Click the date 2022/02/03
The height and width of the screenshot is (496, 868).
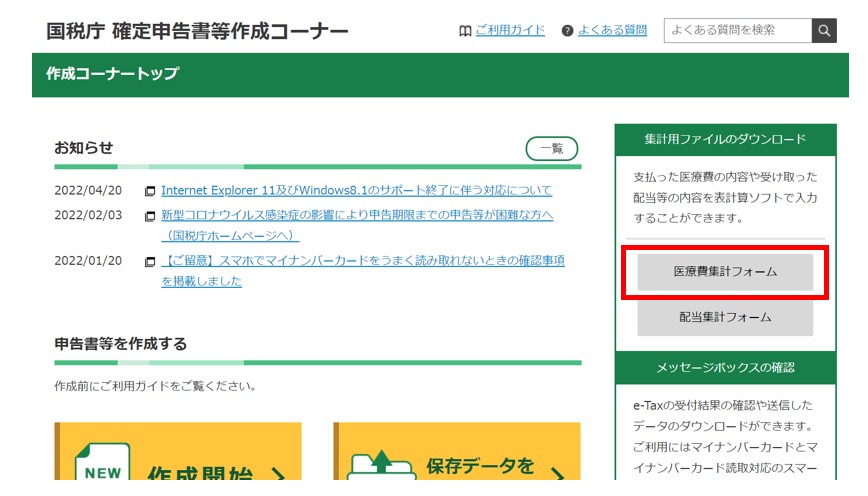[88, 215]
